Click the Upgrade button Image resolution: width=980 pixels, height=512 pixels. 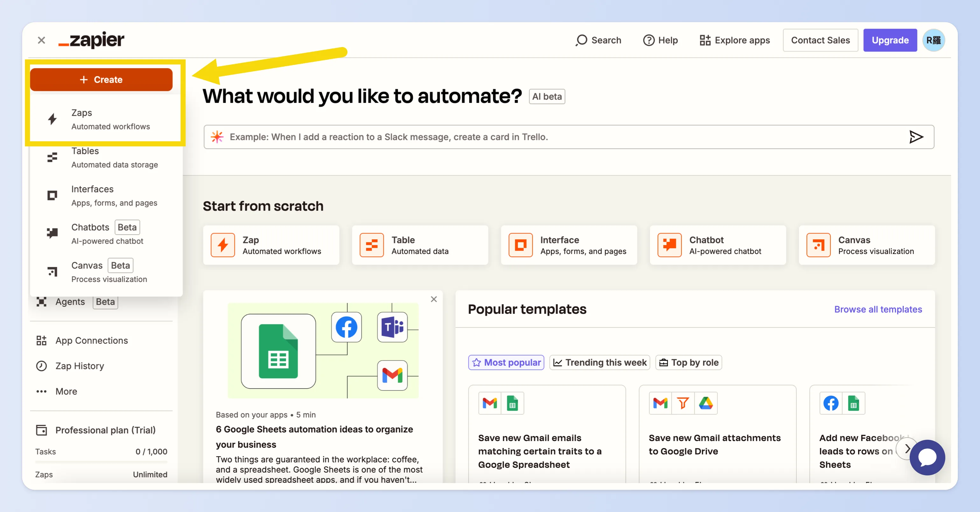point(890,40)
